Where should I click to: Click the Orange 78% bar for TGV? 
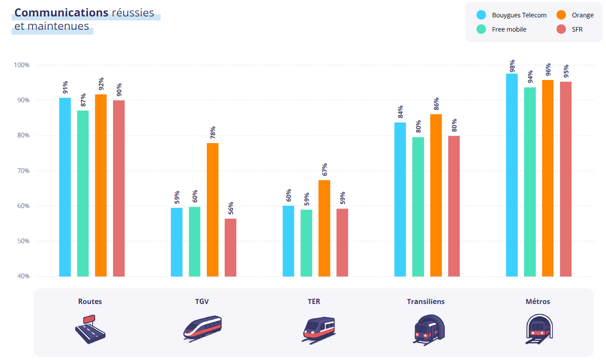pos(213,210)
